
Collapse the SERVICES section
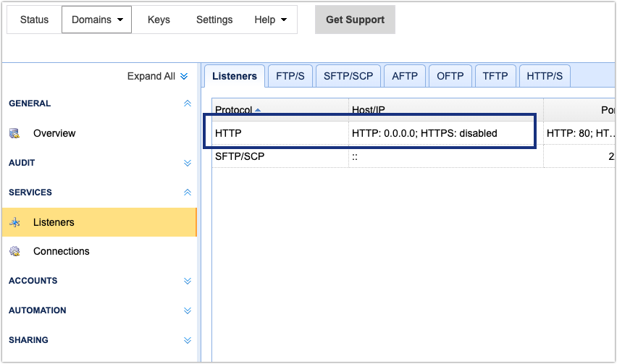[x=188, y=192]
